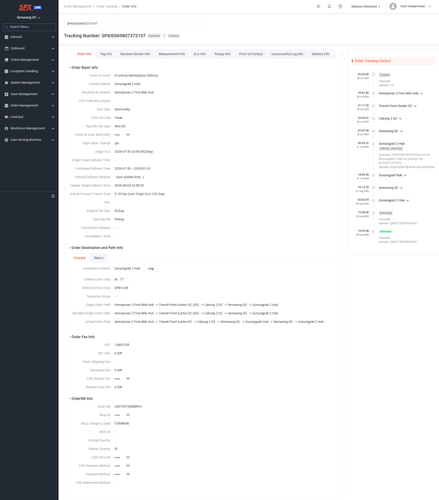439x500 pixels.
Task: Click the user avatar icon
Action: click(x=393, y=6)
